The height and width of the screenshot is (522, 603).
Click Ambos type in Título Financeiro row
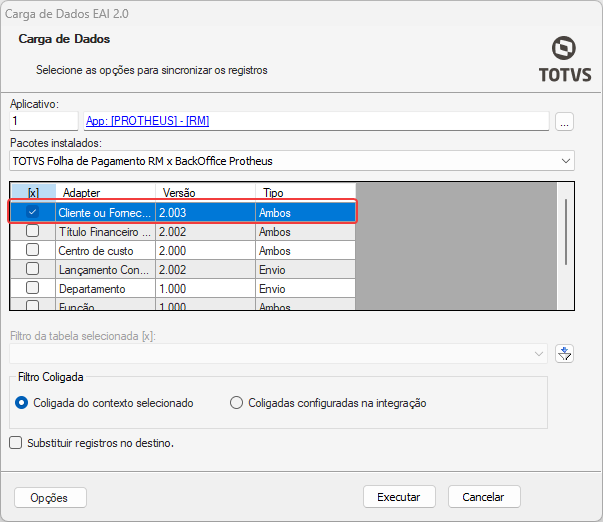(305, 232)
